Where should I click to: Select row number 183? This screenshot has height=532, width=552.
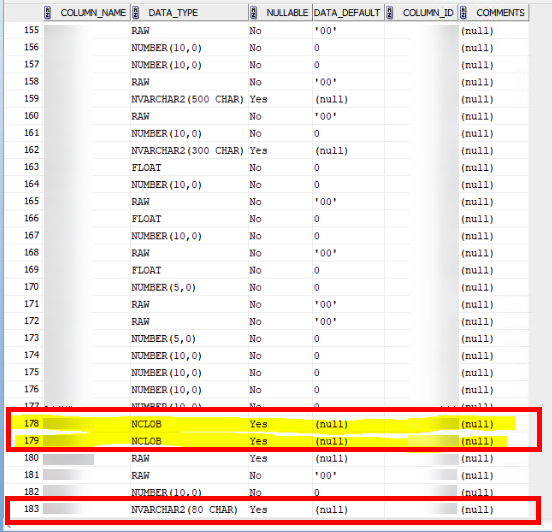(x=31, y=509)
